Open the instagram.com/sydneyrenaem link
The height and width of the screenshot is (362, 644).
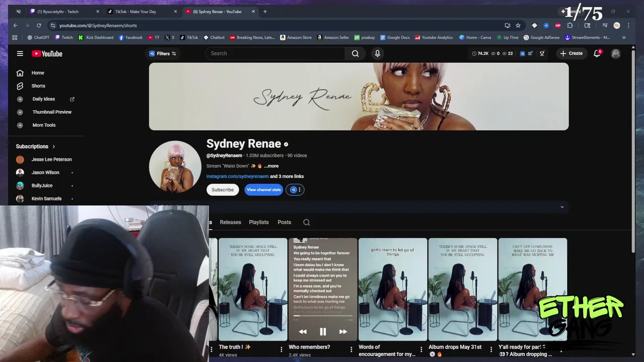point(237,176)
